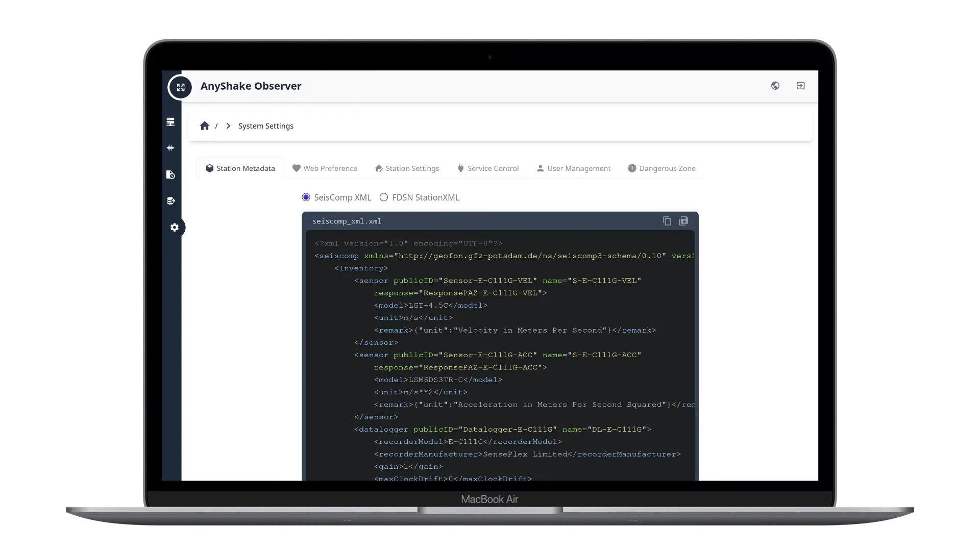This screenshot has height=551, width=980.
Task: Click the fullscreen expand icon in the header
Action: coord(180,87)
